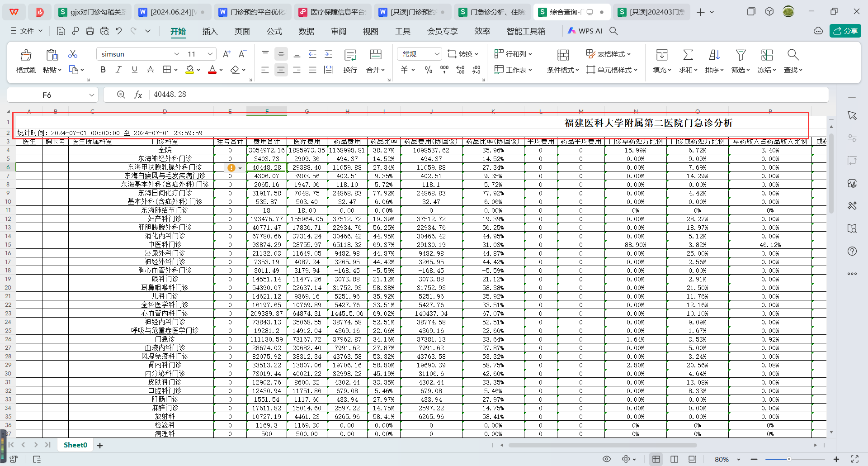
Task: Click the Print Preview icon
Action: tap(104, 31)
